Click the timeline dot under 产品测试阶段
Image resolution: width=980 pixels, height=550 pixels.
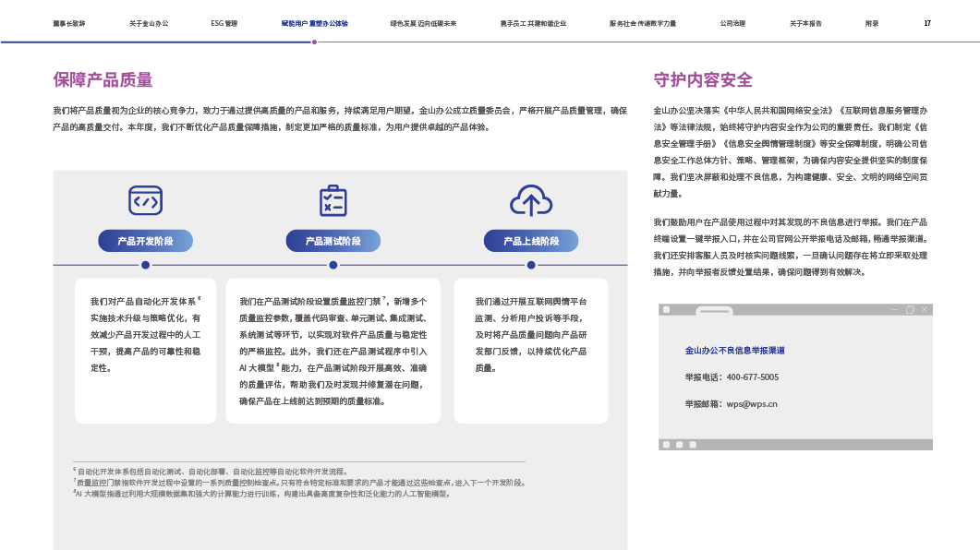pos(333,265)
